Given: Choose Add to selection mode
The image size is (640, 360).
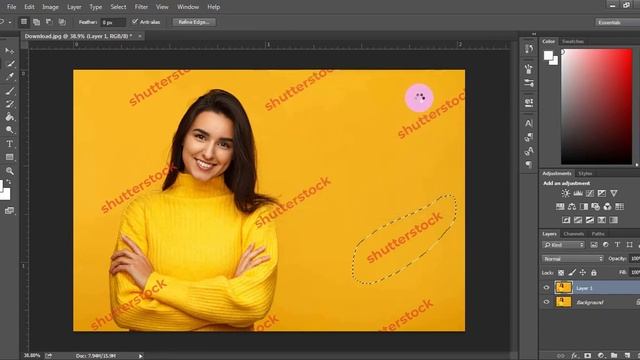Looking at the screenshot, I should [x=36, y=22].
